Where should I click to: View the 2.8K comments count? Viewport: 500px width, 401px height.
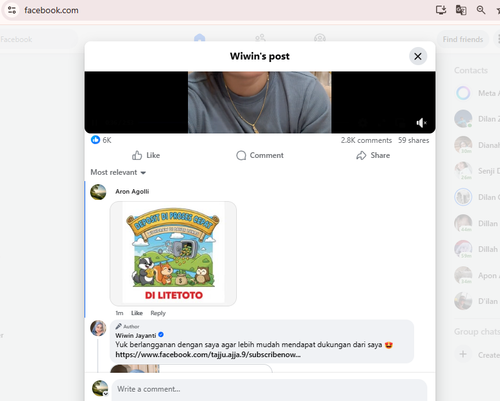[x=366, y=140]
